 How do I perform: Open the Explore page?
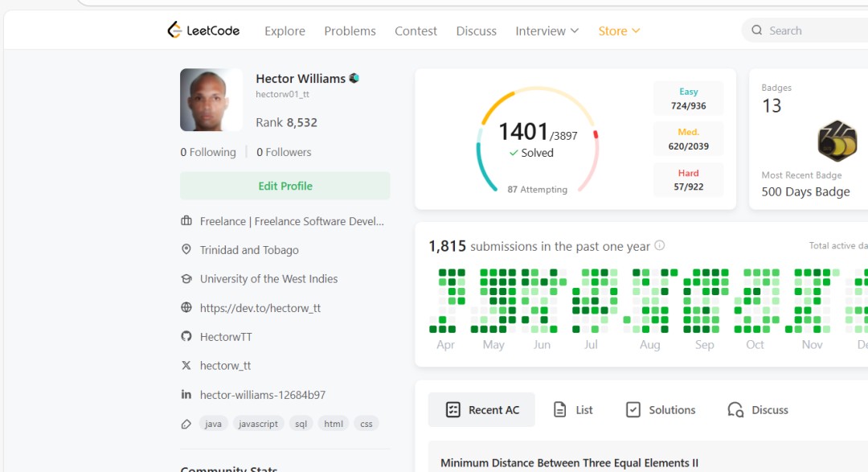285,31
